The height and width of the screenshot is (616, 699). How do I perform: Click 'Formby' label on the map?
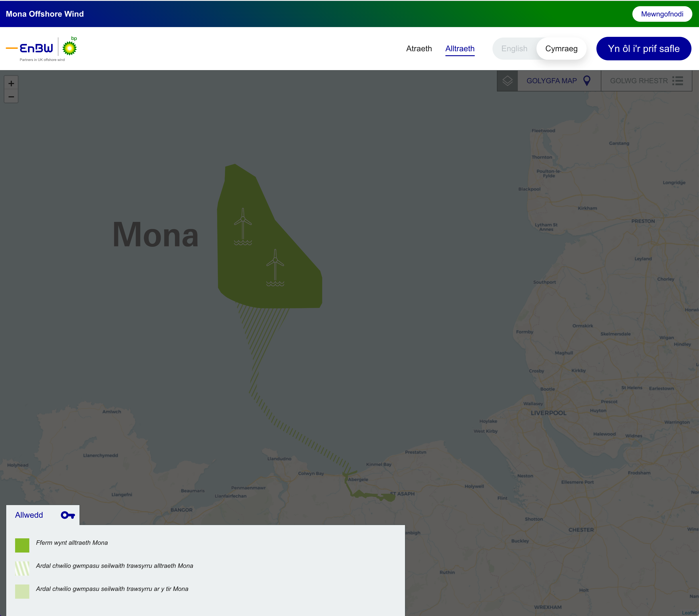tap(525, 332)
